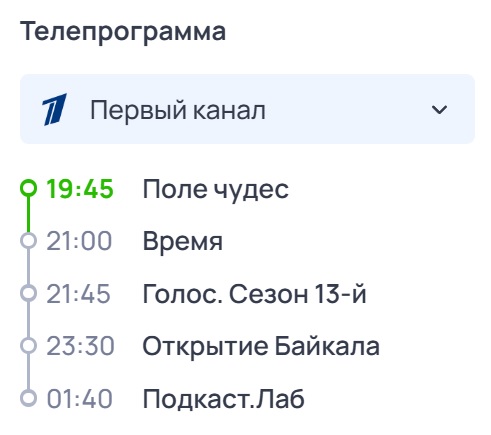Click the 01:40 timeline circle marker
This screenshot has width=491, height=435.
click(x=28, y=398)
